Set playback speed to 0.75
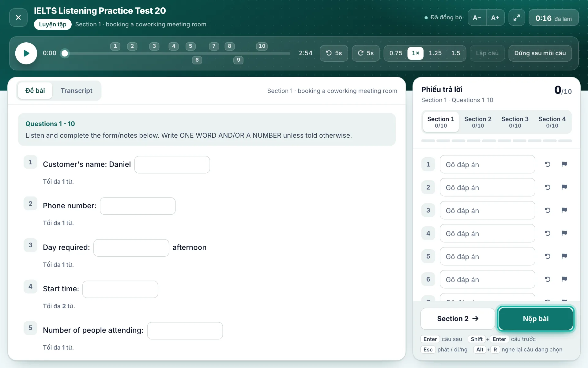This screenshot has width=588, height=368. pyautogui.click(x=396, y=53)
